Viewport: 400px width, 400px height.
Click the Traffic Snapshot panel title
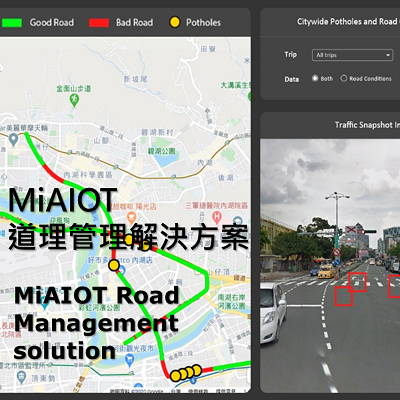(x=367, y=125)
